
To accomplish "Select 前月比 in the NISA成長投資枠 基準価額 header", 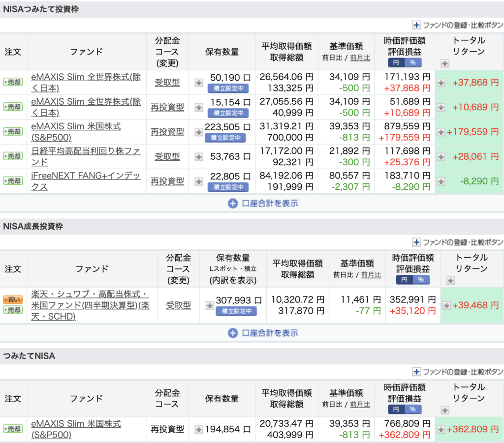I will (371, 275).
